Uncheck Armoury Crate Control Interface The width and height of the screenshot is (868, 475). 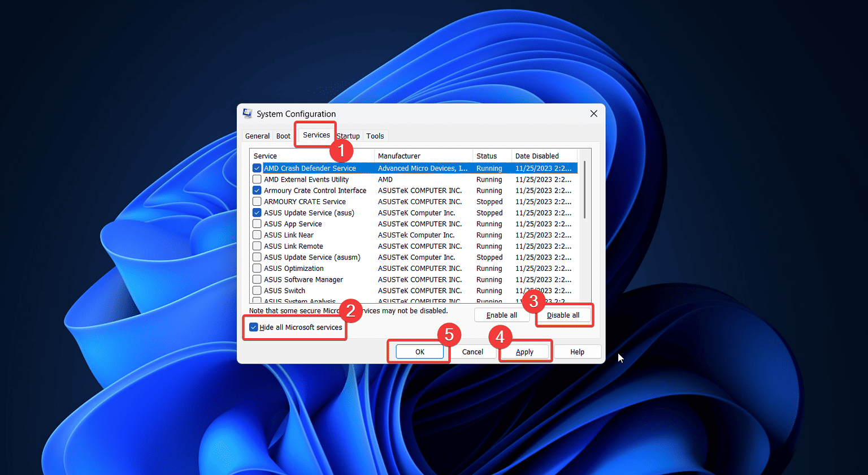click(x=257, y=191)
